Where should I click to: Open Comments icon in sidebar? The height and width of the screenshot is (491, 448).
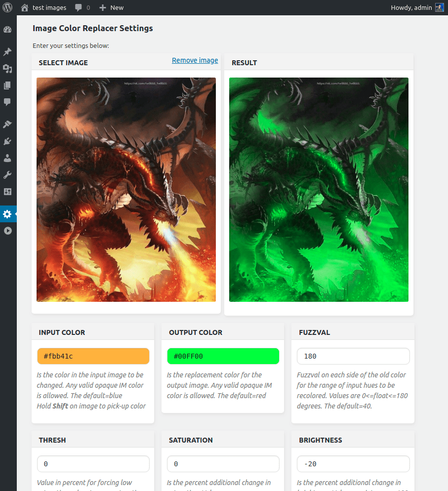pos(7,102)
